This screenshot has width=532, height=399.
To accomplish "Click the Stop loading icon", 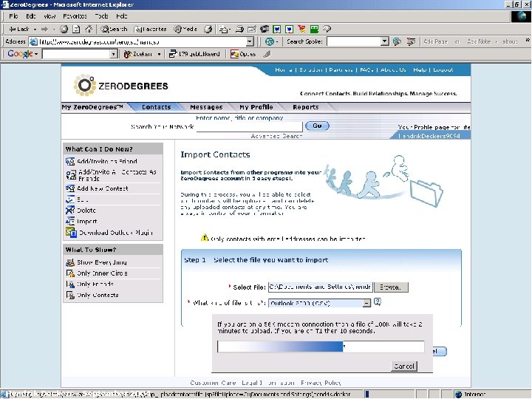I will [x=64, y=29].
